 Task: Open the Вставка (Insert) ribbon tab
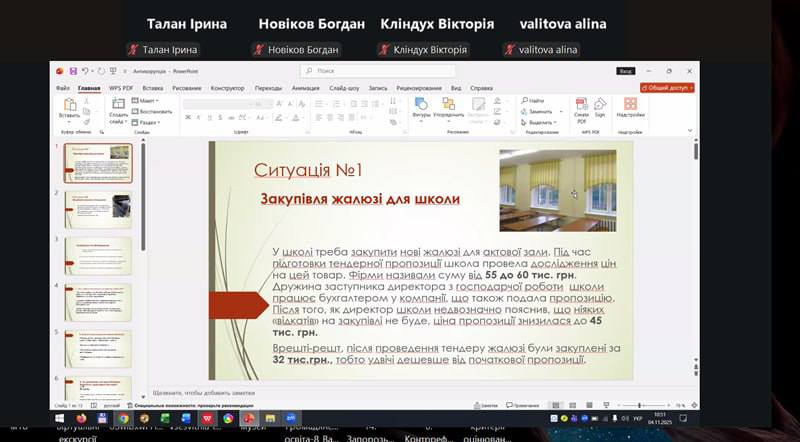(152, 88)
